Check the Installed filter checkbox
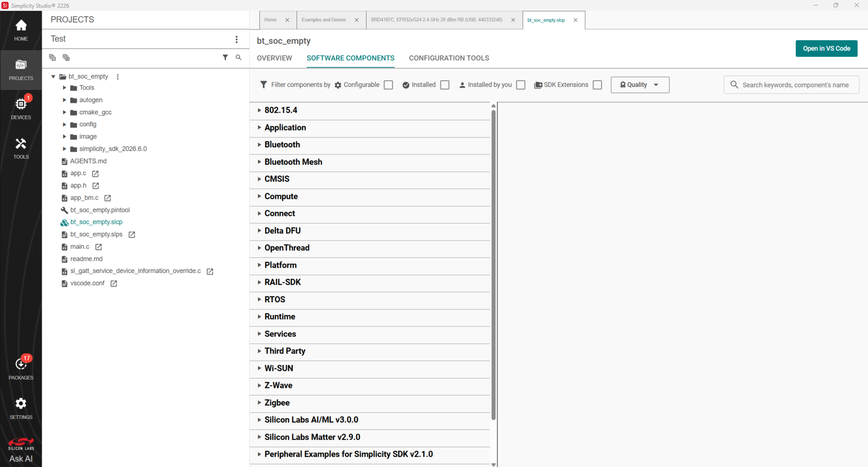The height and width of the screenshot is (467, 868). tap(445, 85)
